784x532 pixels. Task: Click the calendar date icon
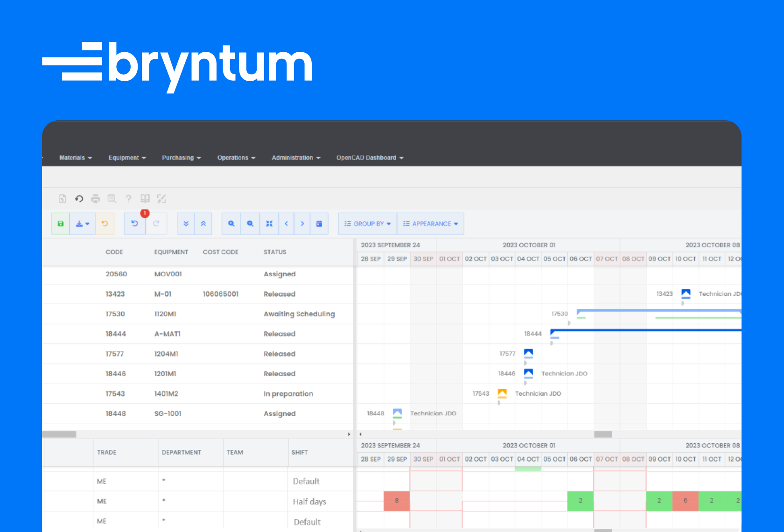[319, 224]
